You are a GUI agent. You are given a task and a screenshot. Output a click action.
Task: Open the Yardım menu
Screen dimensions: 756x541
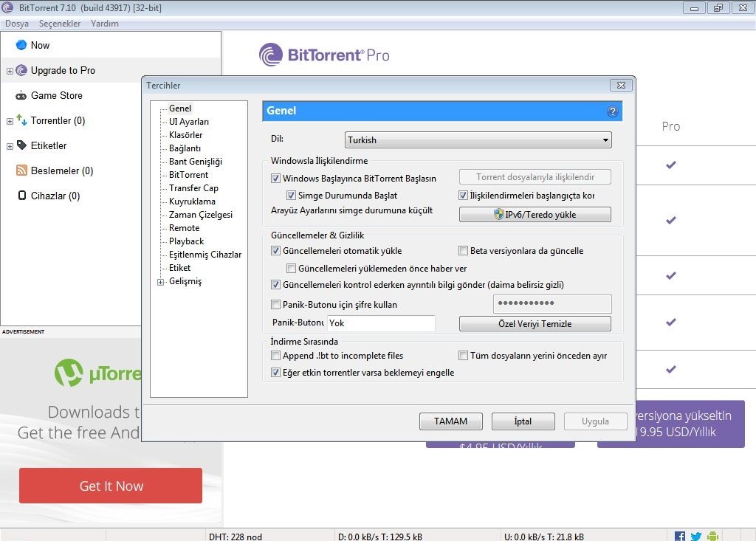pos(105,24)
